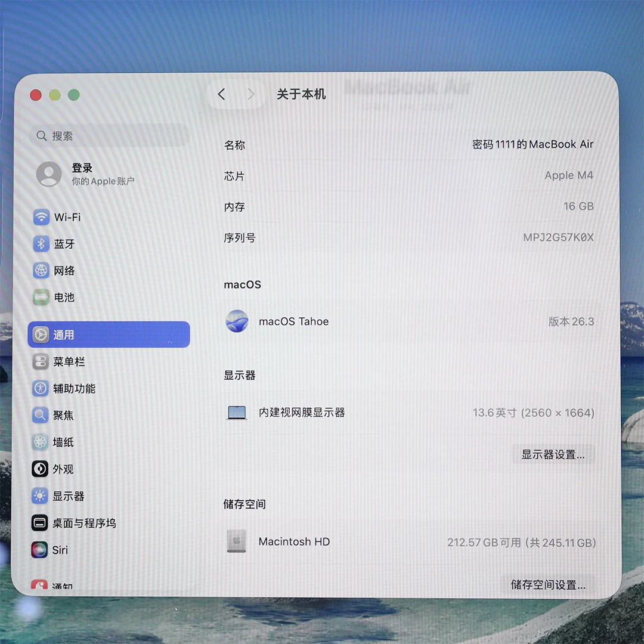Sign in with Apple Account profile
The image size is (644, 644).
click(83, 174)
